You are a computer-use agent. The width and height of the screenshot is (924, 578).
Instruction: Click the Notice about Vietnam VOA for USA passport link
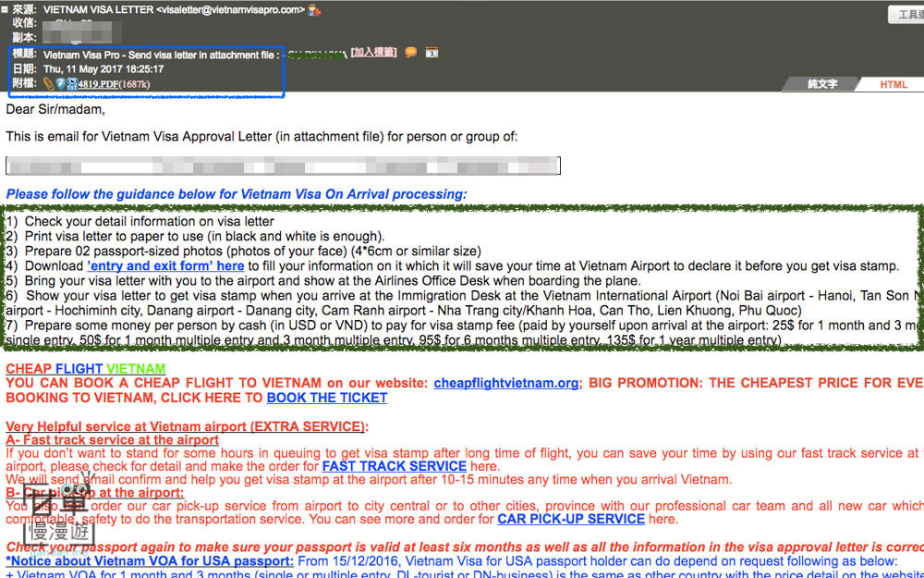click(150, 561)
